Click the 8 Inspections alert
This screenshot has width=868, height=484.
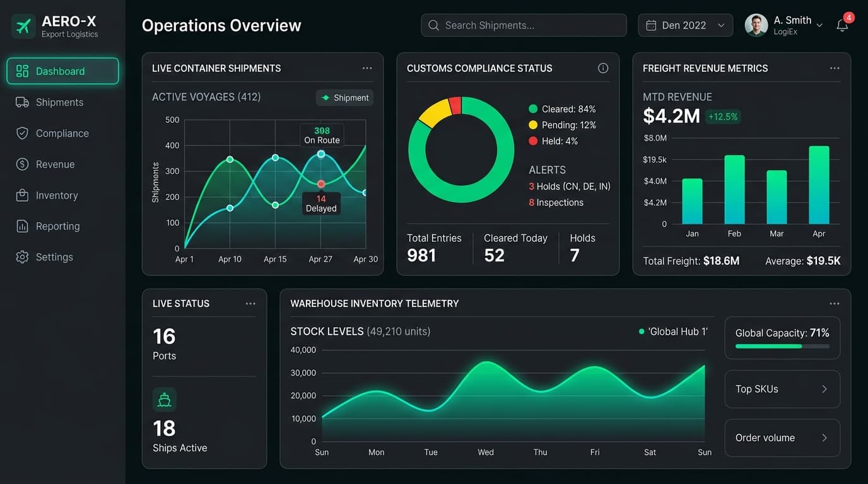(x=556, y=202)
